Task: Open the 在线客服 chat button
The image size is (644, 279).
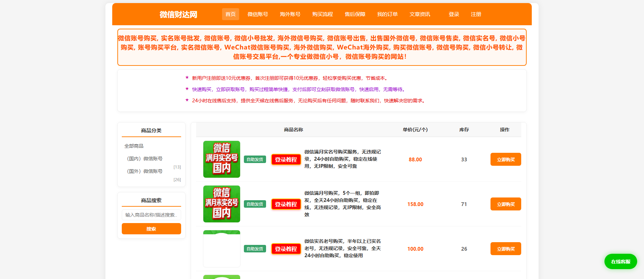Action: (621, 262)
